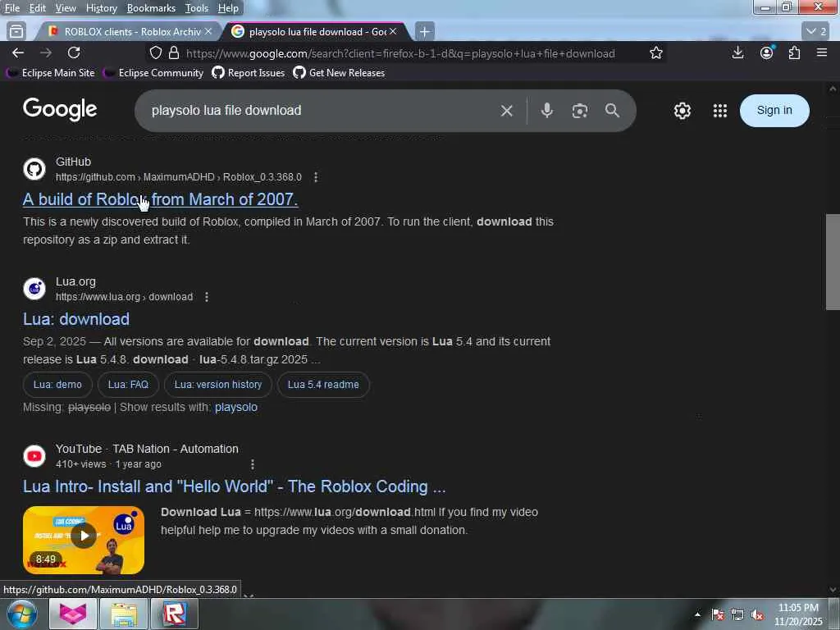
Task: List all tabs dropdown
Action: [816, 32]
